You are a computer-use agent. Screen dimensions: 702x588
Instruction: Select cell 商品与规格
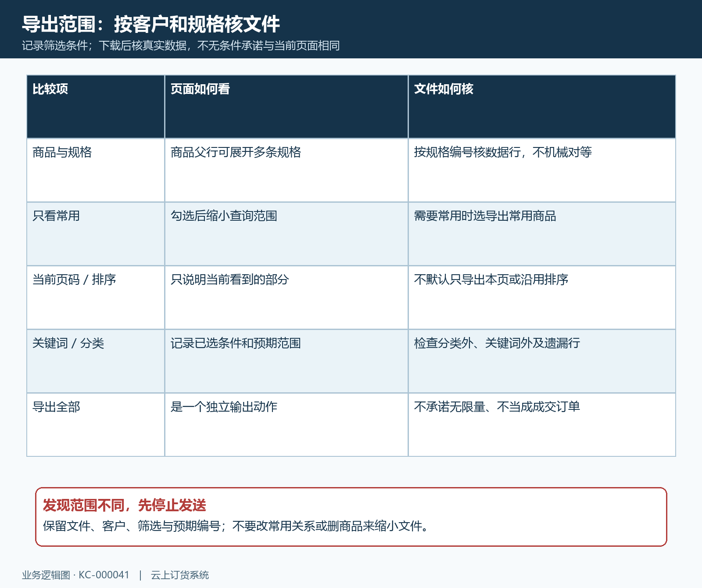(96, 170)
